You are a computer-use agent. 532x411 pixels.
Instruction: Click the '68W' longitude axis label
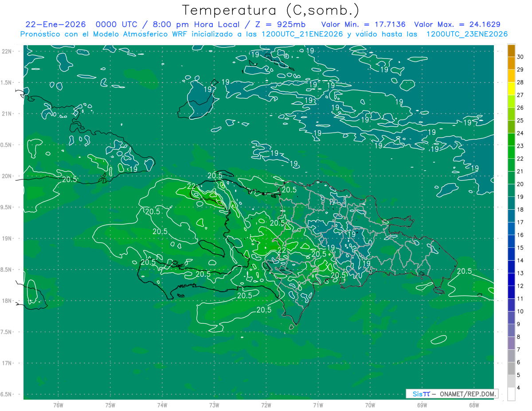click(x=474, y=405)
